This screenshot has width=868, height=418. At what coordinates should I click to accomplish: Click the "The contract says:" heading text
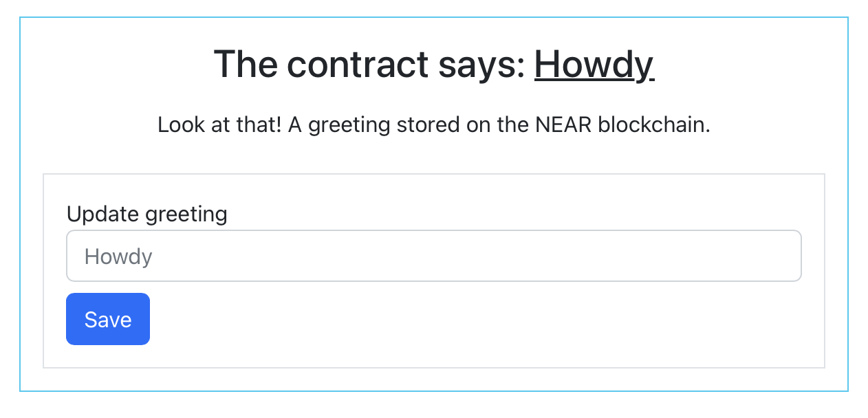coord(369,65)
